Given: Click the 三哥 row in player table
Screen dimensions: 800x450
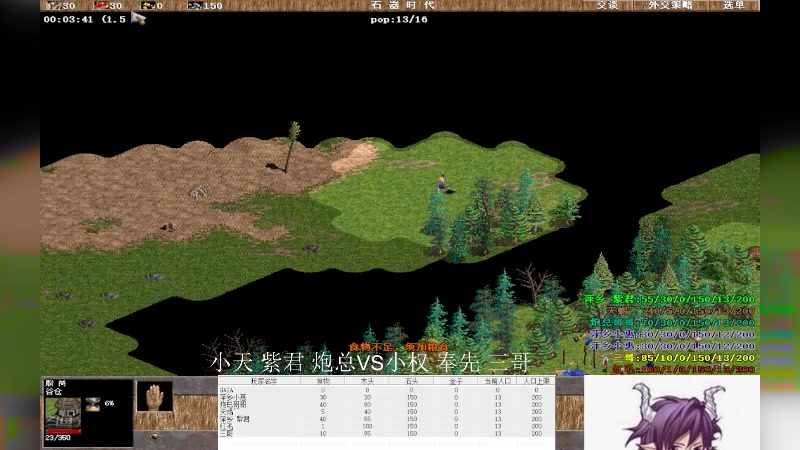Looking at the screenshot, I should pos(386,433).
